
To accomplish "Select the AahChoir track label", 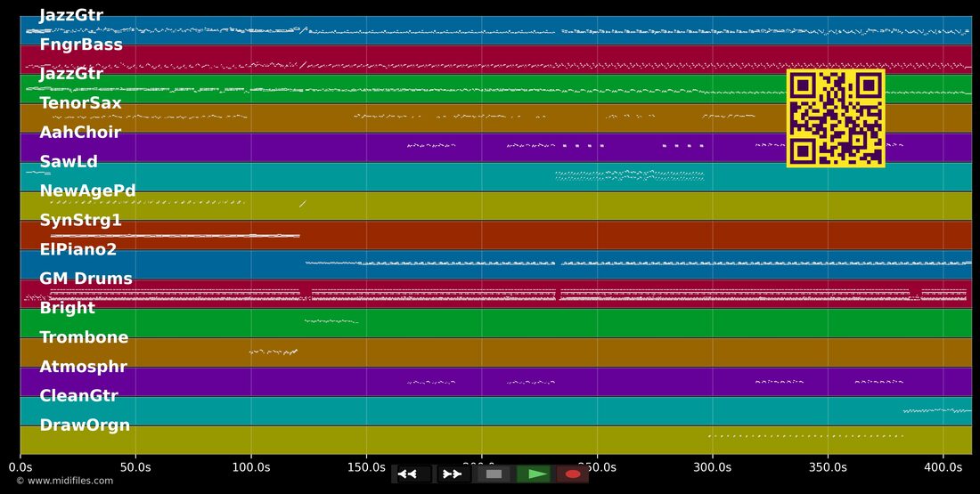I will coord(80,133).
